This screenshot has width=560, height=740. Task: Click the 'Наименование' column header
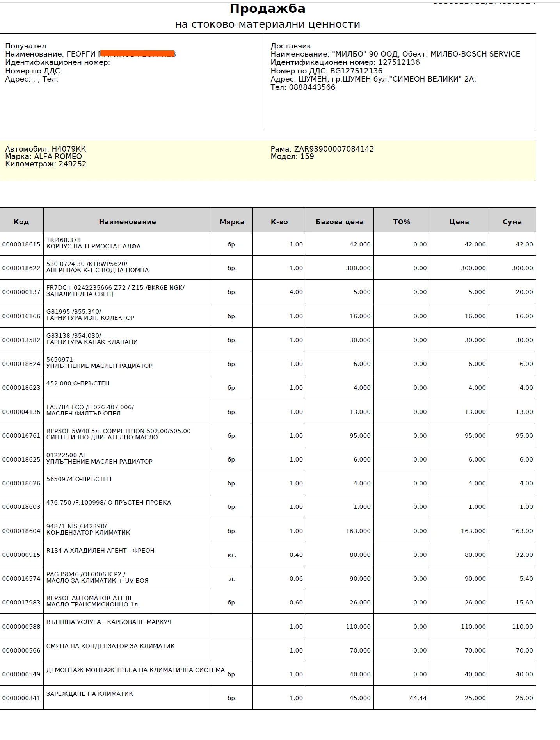point(127,222)
